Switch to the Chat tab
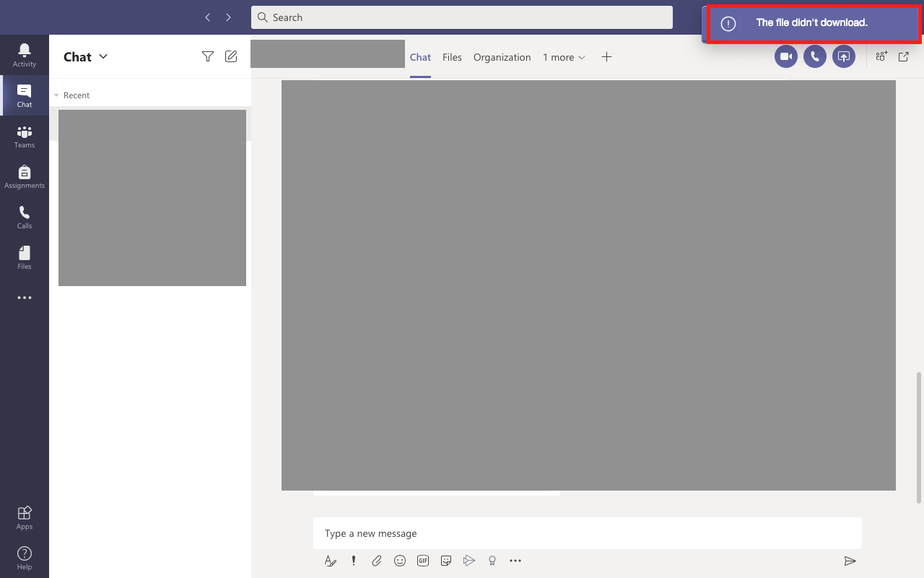Viewport: 924px width, 578px height. pyautogui.click(x=420, y=57)
